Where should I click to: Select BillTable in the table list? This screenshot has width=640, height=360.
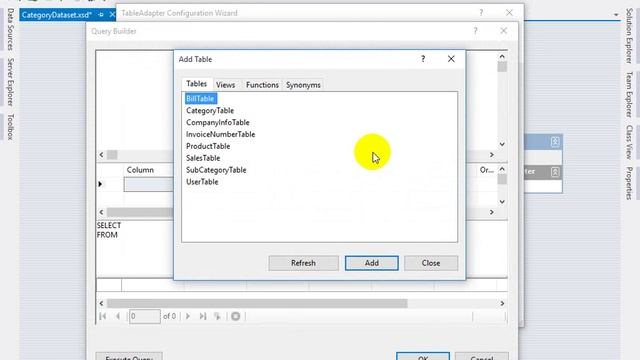(x=200, y=99)
